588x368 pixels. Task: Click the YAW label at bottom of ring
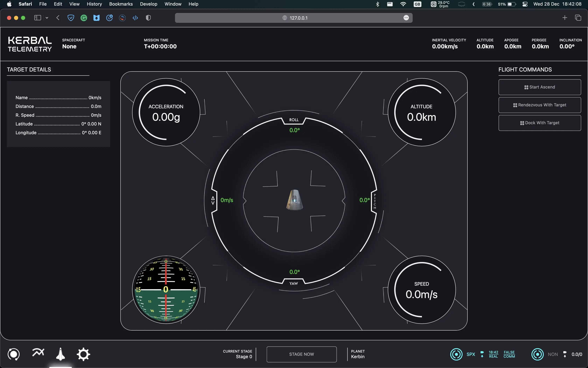pos(293,283)
